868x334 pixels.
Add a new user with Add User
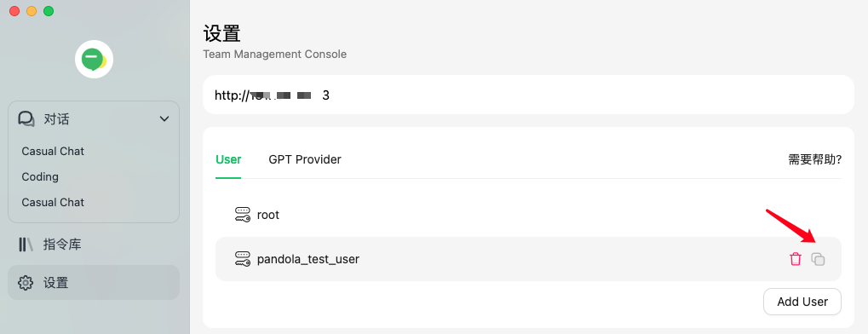click(x=802, y=302)
